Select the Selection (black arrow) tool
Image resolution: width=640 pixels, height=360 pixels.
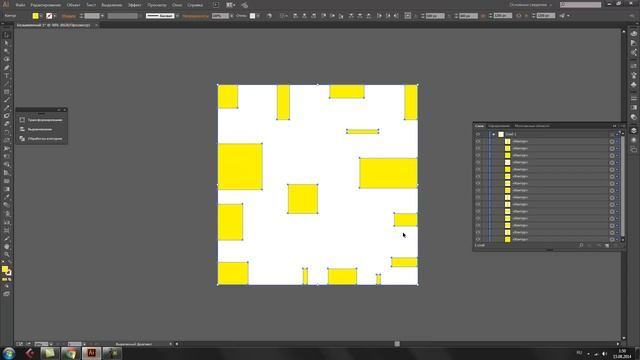coord(7,35)
